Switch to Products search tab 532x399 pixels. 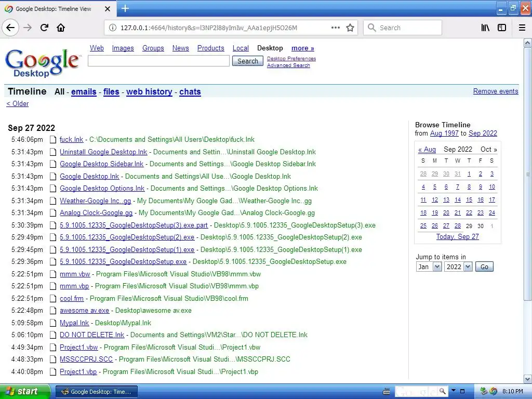(211, 48)
